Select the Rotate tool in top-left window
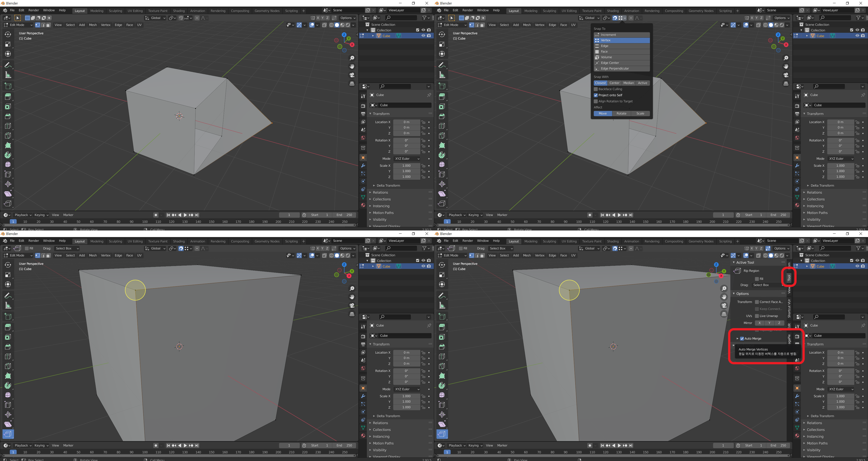Image resolution: width=868 pixels, height=461 pixels. click(8, 34)
